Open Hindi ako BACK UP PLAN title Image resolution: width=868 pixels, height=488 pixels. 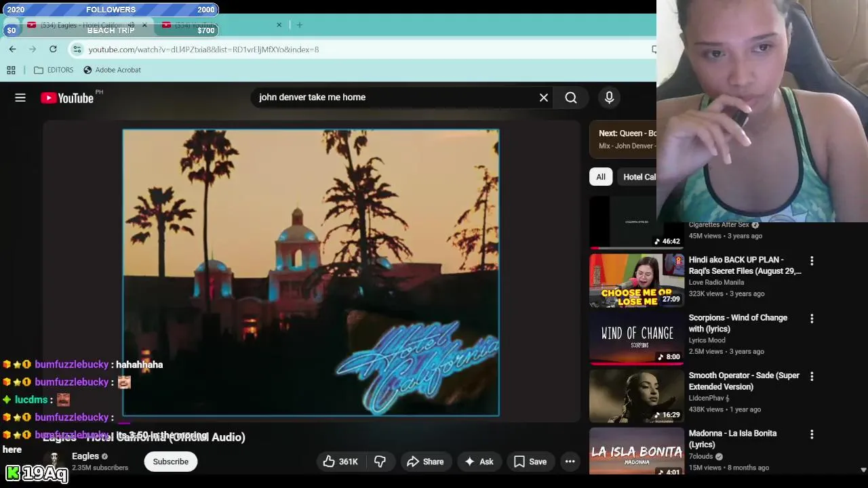[x=745, y=265]
